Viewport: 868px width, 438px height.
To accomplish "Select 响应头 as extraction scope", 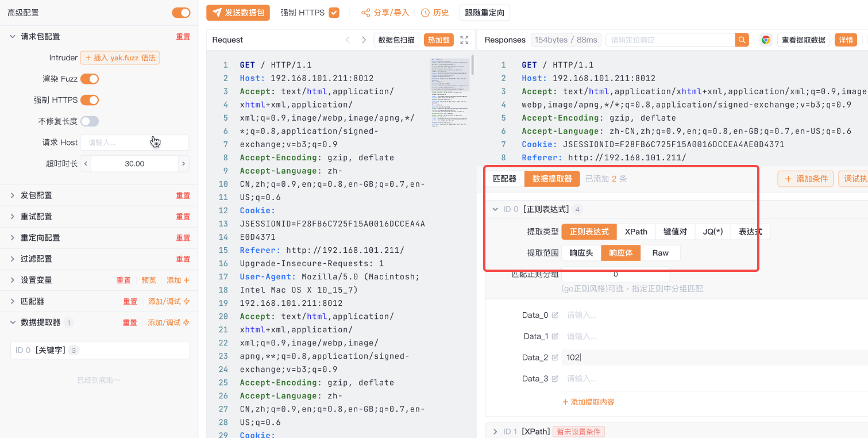I will pyautogui.click(x=581, y=253).
